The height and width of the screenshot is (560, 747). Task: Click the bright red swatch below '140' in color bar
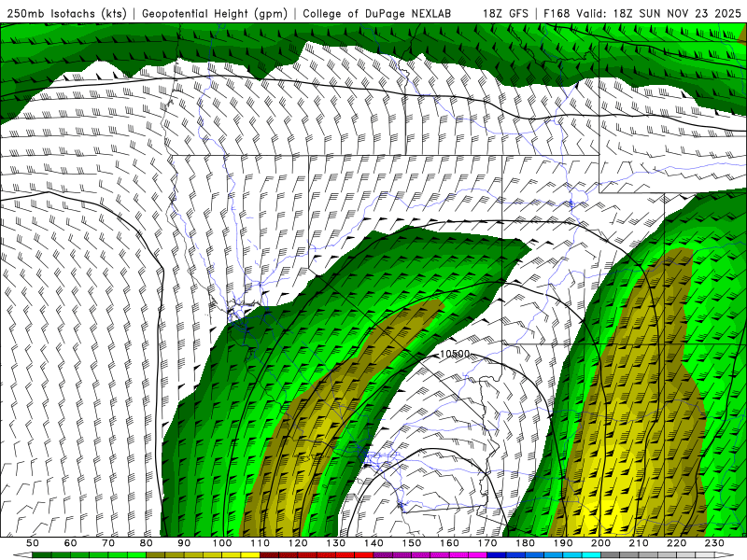364,555
